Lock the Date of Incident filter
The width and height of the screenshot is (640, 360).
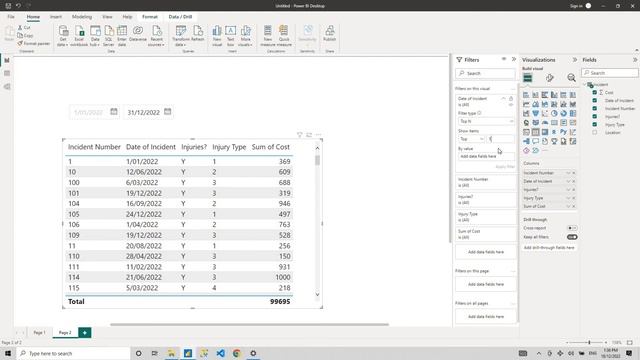tap(511, 99)
